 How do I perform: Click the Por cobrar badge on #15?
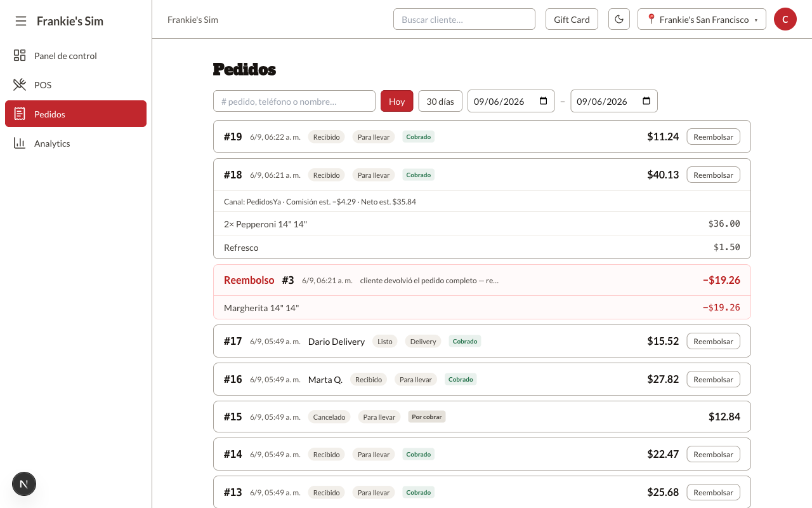coord(427,417)
